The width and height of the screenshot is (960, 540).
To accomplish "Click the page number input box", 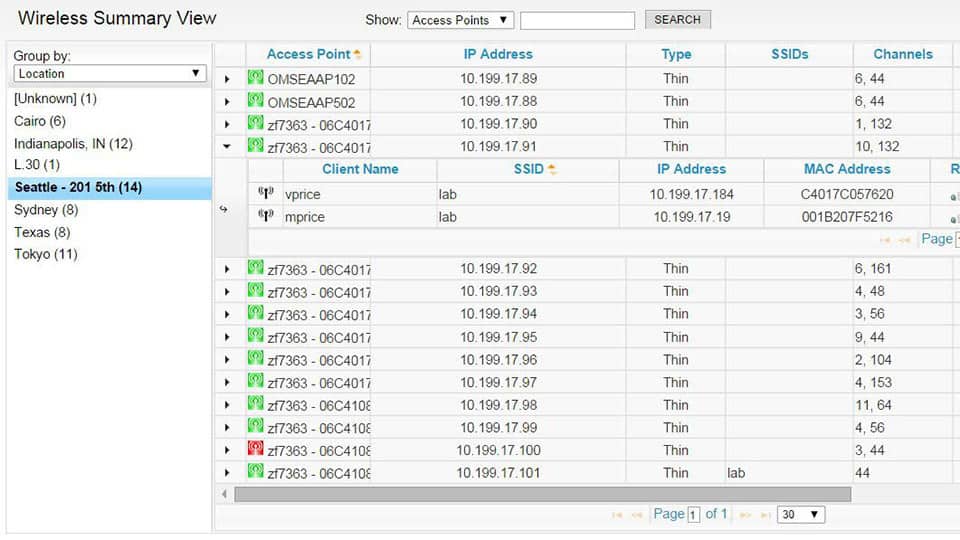I will [x=693, y=515].
